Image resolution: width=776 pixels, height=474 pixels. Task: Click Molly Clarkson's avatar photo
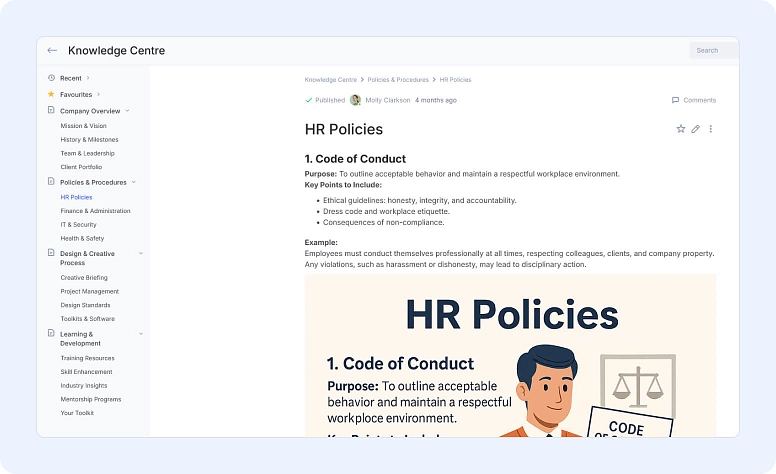point(355,100)
